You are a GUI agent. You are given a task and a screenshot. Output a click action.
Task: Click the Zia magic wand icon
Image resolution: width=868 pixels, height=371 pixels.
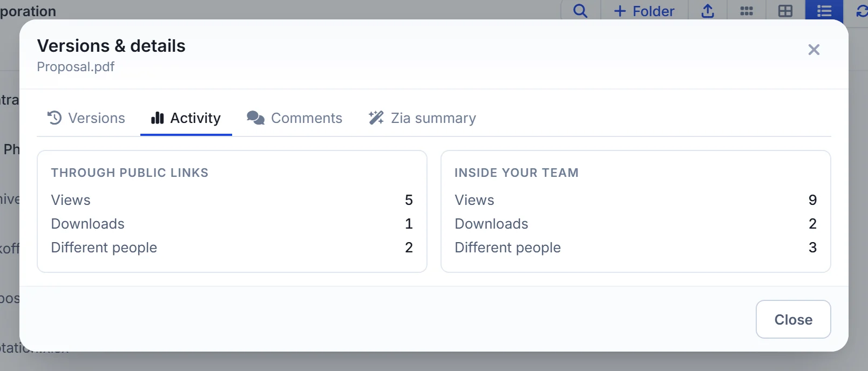click(x=376, y=118)
